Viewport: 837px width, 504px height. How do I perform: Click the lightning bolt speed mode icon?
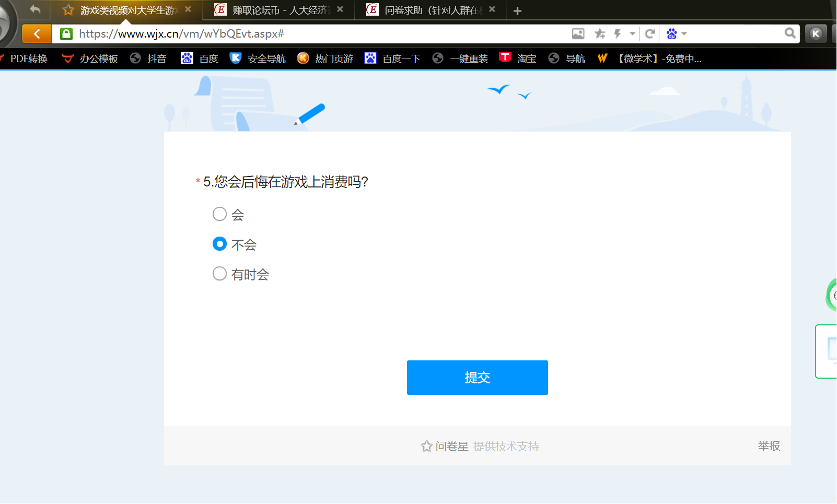(618, 34)
